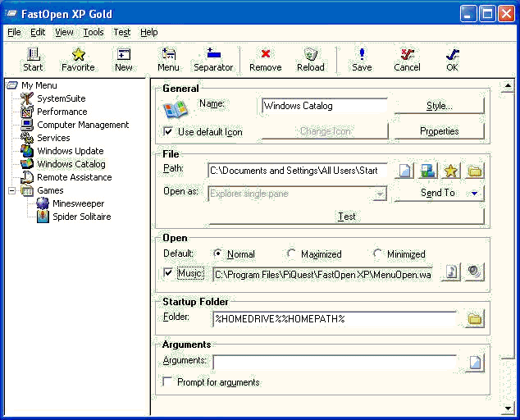Browse for the Startup Folder via folder icon
The height and width of the screenshot is (420, 520).
tap(475, 319)
